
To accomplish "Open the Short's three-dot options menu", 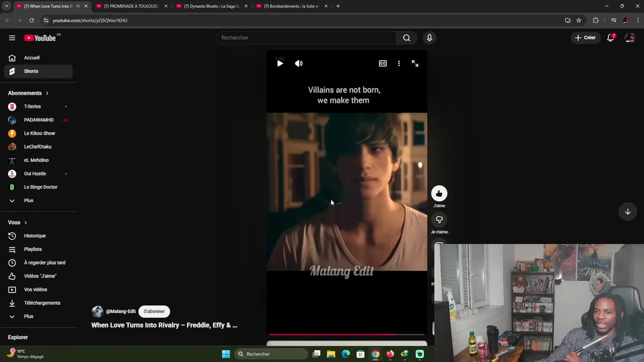I will click(399, 63).
